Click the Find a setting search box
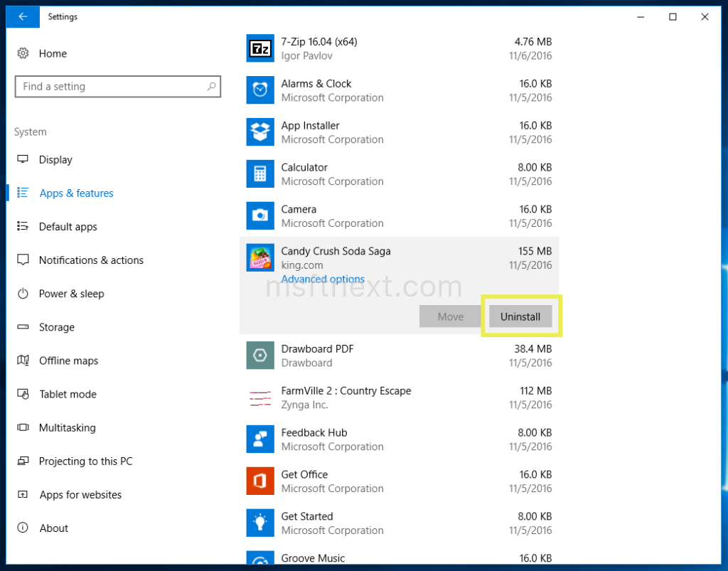728x571 pixels. pos(117,87)
